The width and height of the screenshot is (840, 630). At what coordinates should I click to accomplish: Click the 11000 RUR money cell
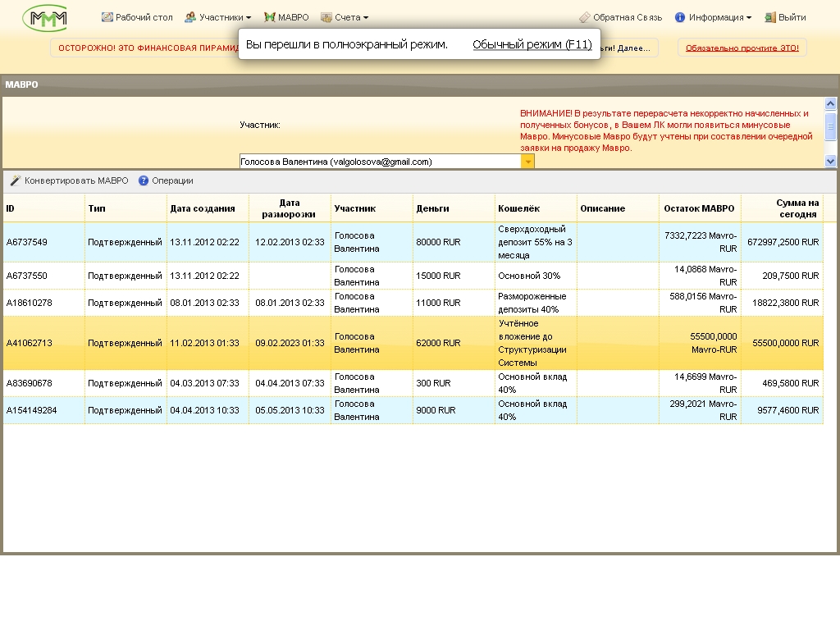click(454, 303)
